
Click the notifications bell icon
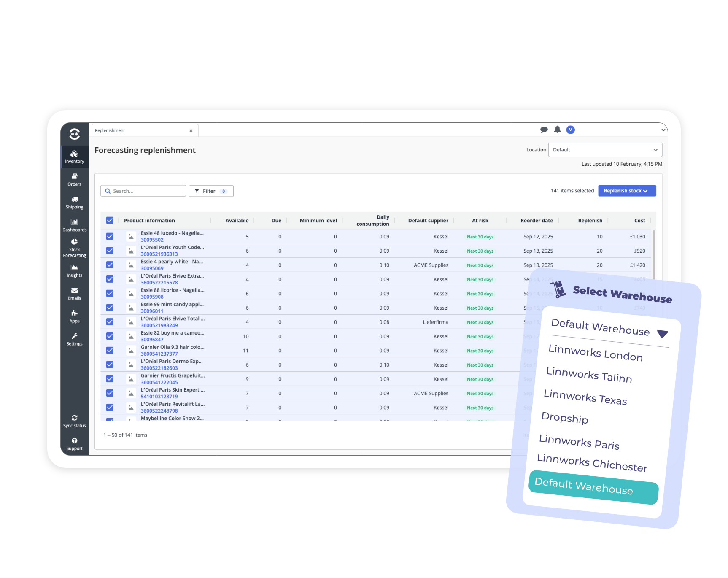point(557,130)
